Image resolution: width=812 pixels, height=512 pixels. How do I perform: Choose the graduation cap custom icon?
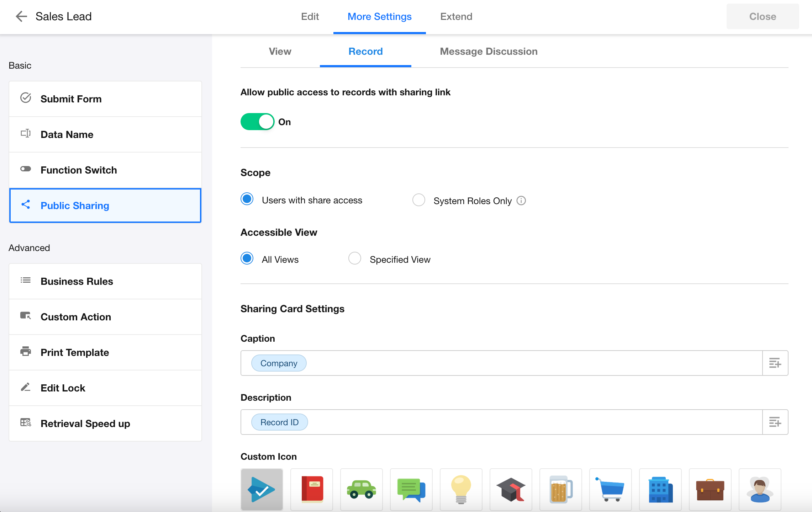(511, 489)
